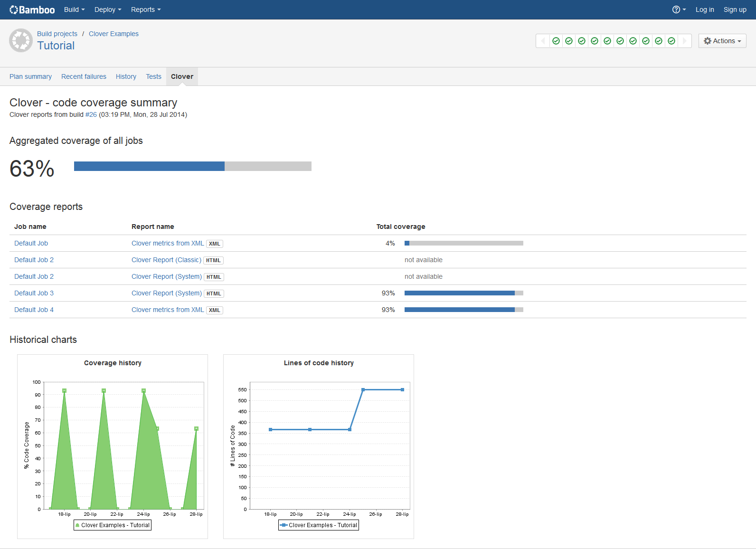Click Coverage history legend Clover Examples - Tutorial
This screenshot has width=756, height=549.
tap(113, 525)
